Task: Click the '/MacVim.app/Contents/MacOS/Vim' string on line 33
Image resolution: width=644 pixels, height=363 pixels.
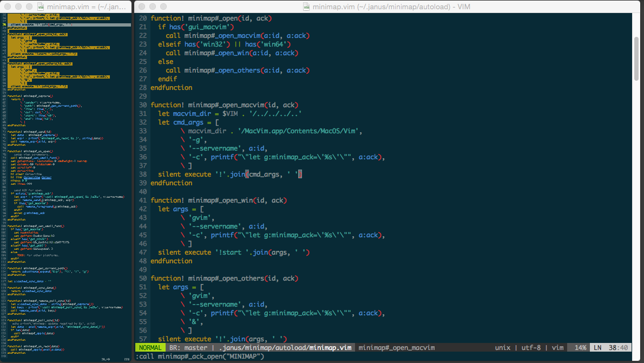Action: pos(299,131)
